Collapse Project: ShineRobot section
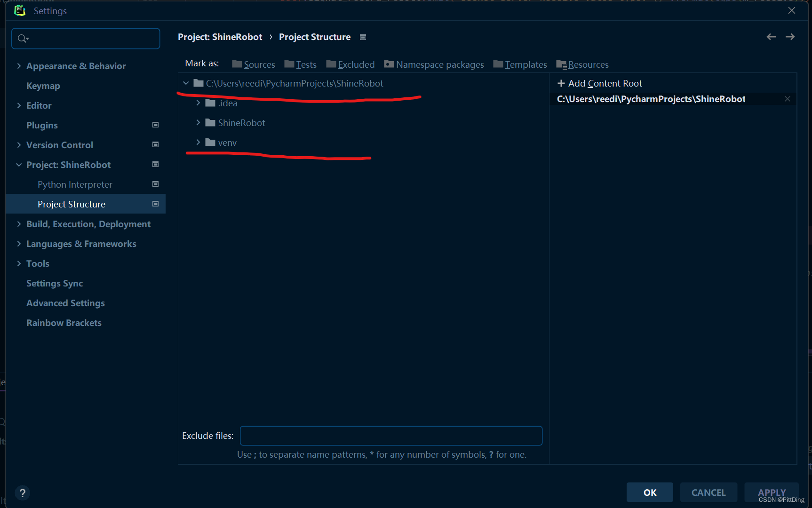Viewport: 812px width, 508px height. coord(19,165)
